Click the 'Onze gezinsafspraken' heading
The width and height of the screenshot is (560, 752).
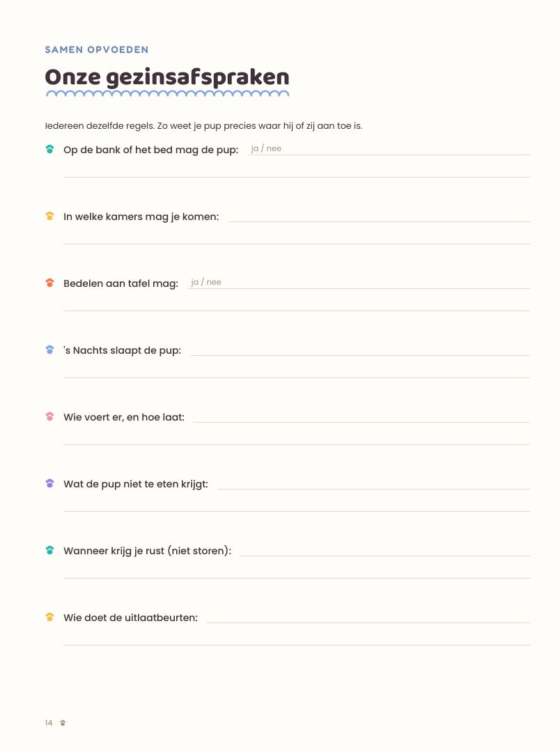pyautogui.click(x=167, y=78)
